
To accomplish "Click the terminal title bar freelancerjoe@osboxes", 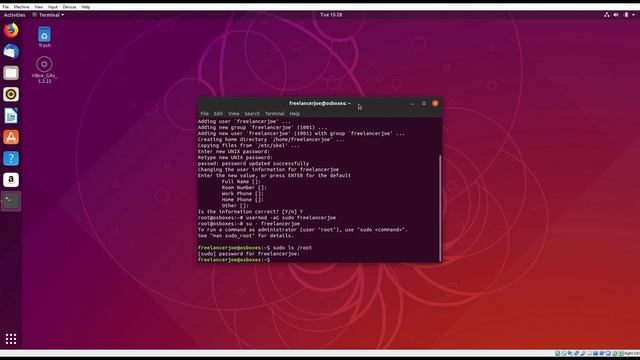I will click(320, 103).
